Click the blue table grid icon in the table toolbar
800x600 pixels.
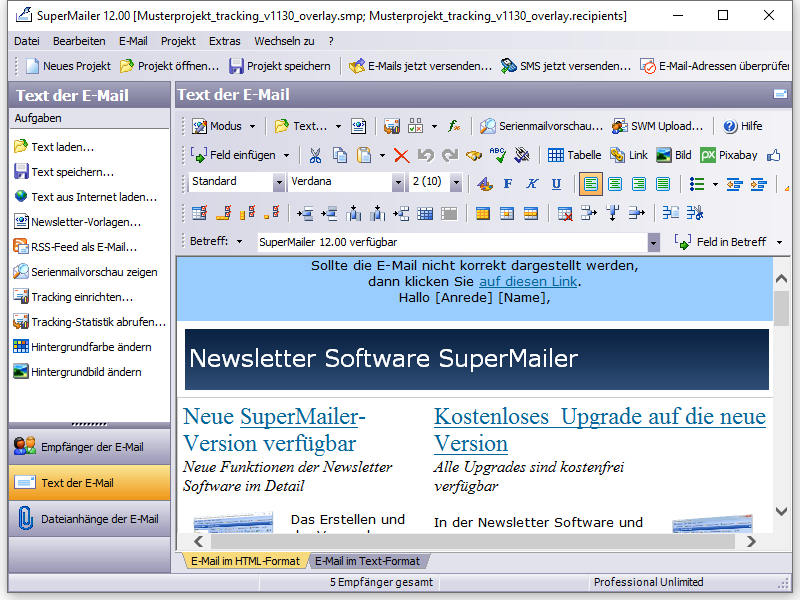point(425,213)
